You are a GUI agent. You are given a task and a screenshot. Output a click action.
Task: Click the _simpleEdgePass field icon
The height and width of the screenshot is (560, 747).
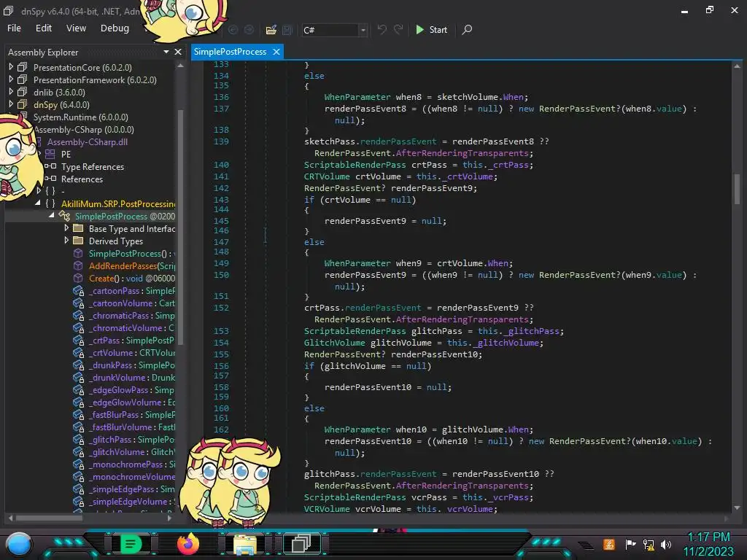point(78,489)
